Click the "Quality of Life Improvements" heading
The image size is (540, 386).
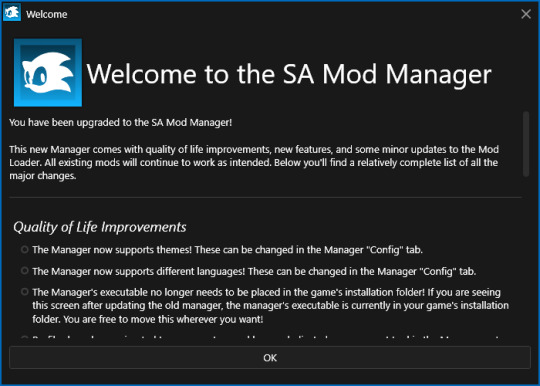(100, 227)
